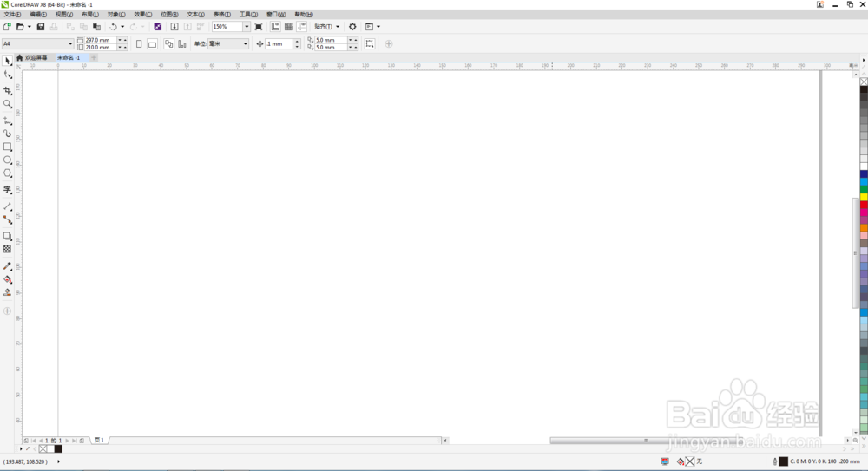Toggle Treat as filled button
This screenshot has width=868, height=471.
370,43
